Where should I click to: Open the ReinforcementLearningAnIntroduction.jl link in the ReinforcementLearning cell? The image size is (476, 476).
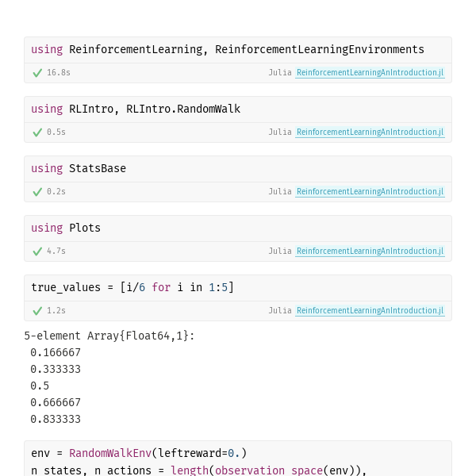tap(370, 72)
